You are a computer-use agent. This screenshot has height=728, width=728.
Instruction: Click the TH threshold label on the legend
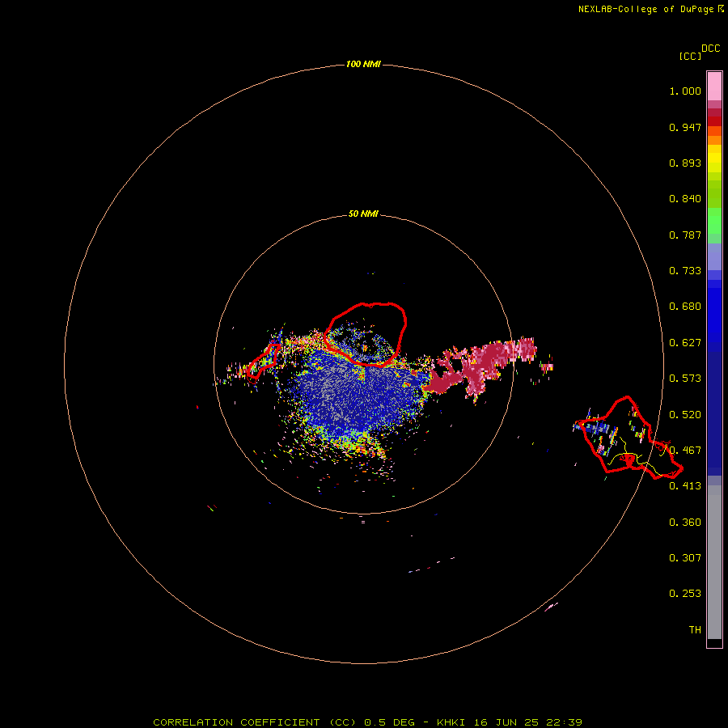[x=695, y=630]
